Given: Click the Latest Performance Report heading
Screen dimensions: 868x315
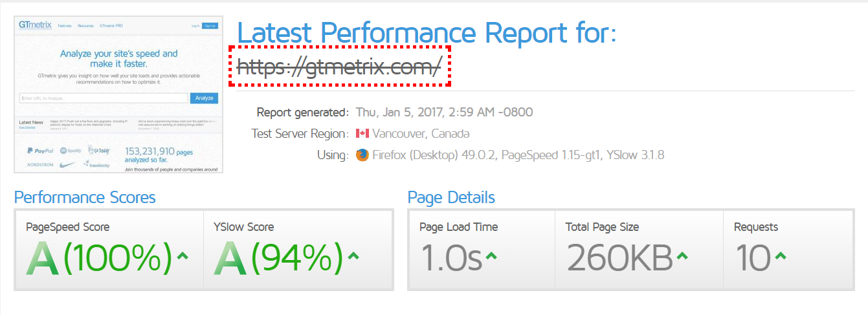Looking at the screenshot, I should [427, 32].
